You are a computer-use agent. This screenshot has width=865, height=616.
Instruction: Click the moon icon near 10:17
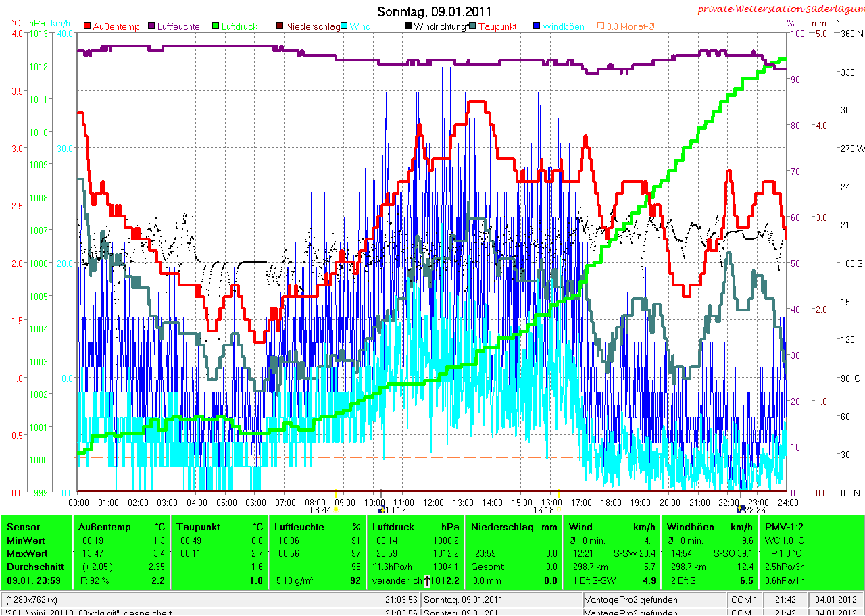[x=381, y=511]
